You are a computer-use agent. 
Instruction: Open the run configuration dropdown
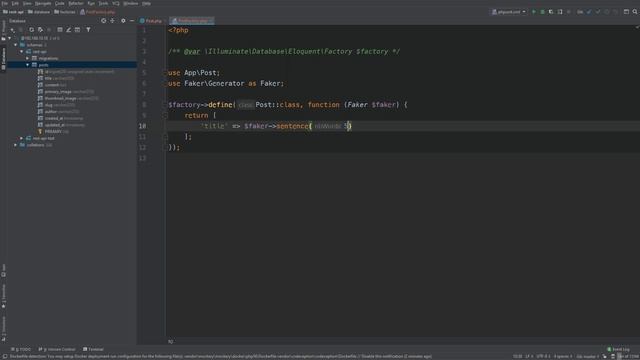[x=509, y=12]
